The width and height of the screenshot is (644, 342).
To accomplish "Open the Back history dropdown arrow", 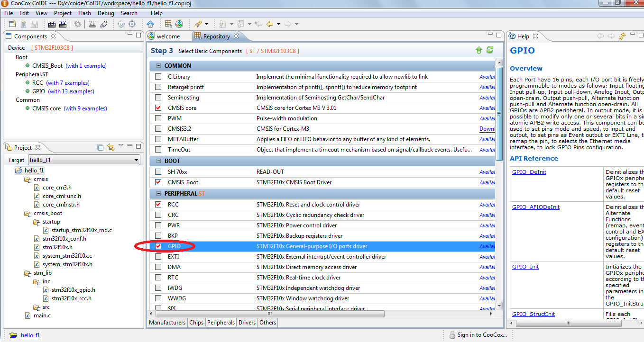I will pyautogui.click(x=278, y=24).
